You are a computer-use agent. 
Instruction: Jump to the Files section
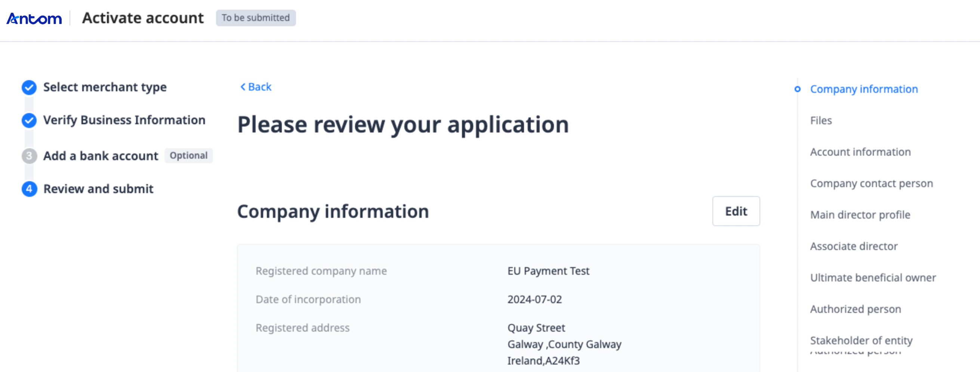click(821, 121)
